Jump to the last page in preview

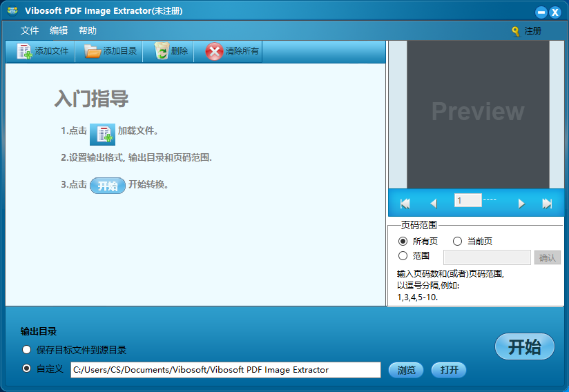547,204
